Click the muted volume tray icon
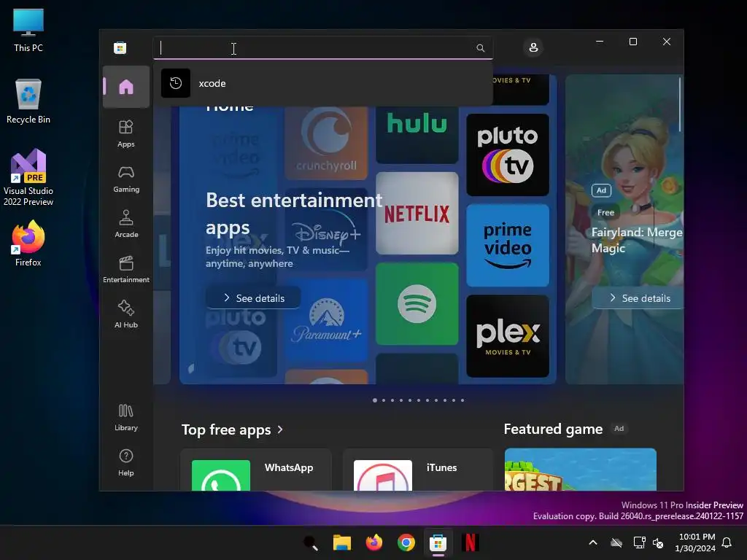This screenshot has height=560, width=747. click(x=658, y=542)
